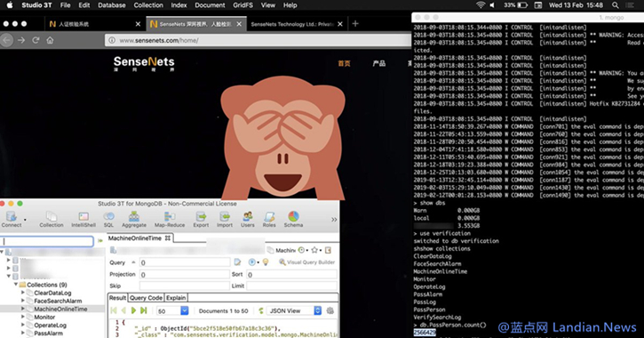644x338 pixels.
Task: Open a new browser tab
Action: pyautogui.click(x=355, y=24)
